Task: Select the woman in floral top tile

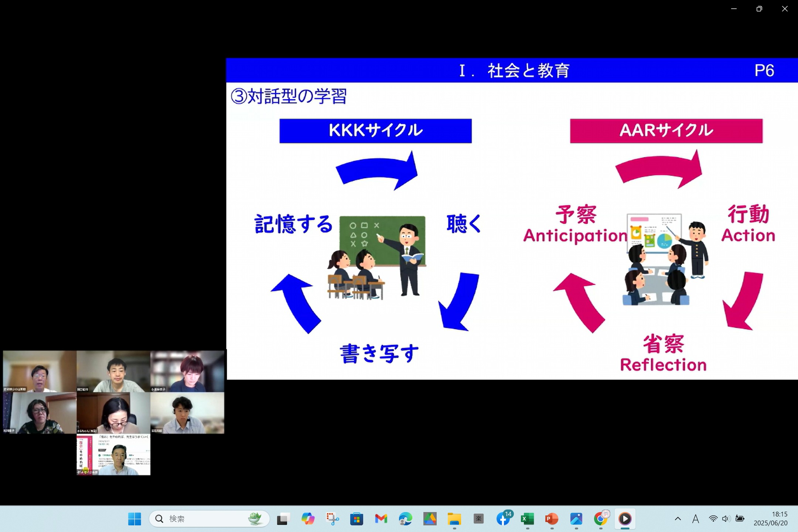Action: [40, 413]
